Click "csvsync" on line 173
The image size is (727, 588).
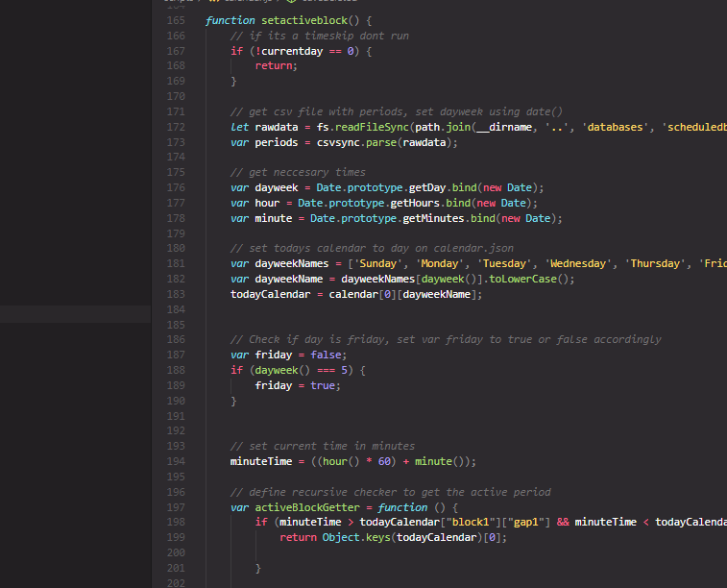point(338,142)
